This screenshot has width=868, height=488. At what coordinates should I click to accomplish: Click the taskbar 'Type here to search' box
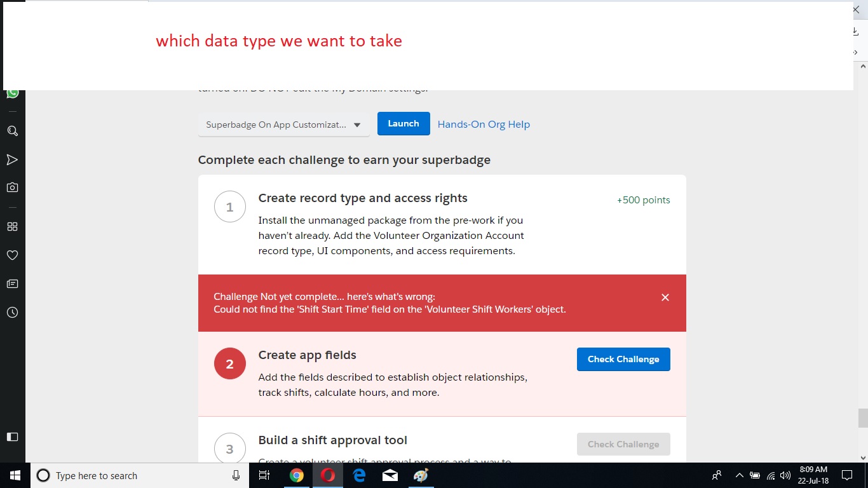pyautogui.click(x=139, y=475)
